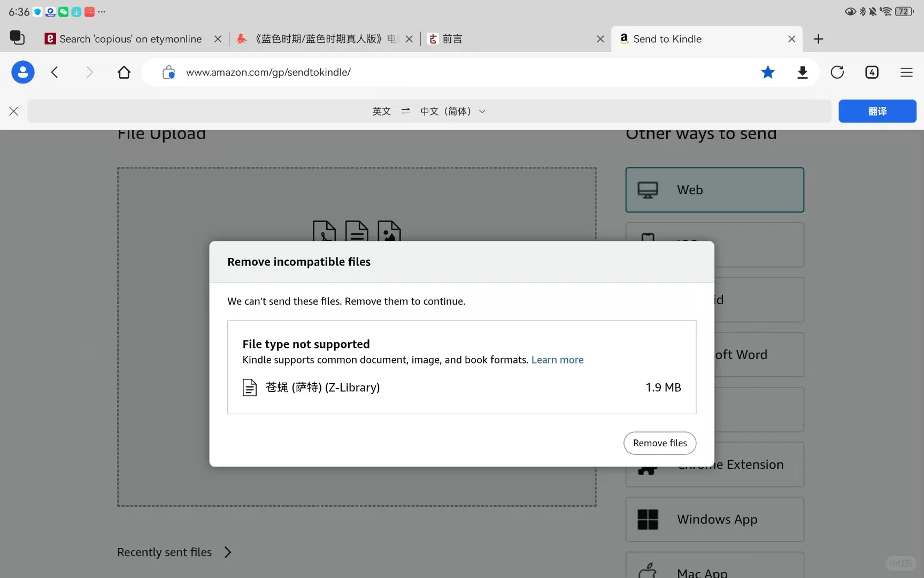Image resolution: width=924 pixels, height=578 pixels.
Task: Close the etymonline tab
Action: [x=218, y=39]
